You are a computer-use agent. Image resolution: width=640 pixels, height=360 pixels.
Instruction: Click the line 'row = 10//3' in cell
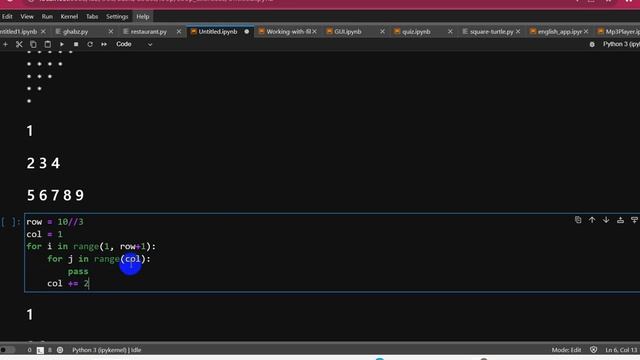tap(55, 222)
